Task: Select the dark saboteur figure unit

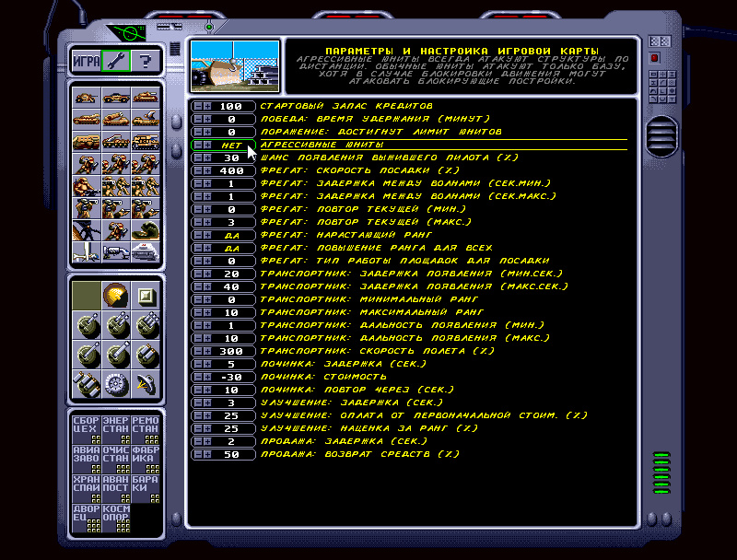Action: 87,230
